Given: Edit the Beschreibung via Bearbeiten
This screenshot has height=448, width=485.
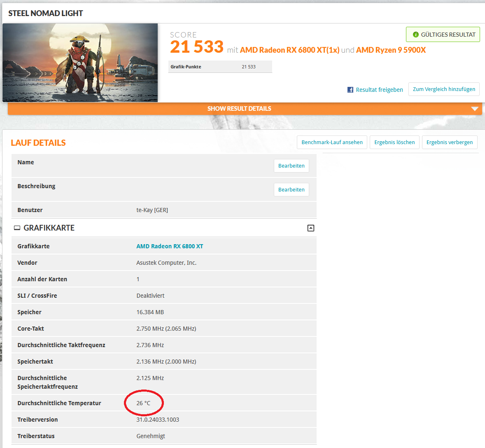Looking at the screenshot, I should pyautogui.click(x=291, y=190).
